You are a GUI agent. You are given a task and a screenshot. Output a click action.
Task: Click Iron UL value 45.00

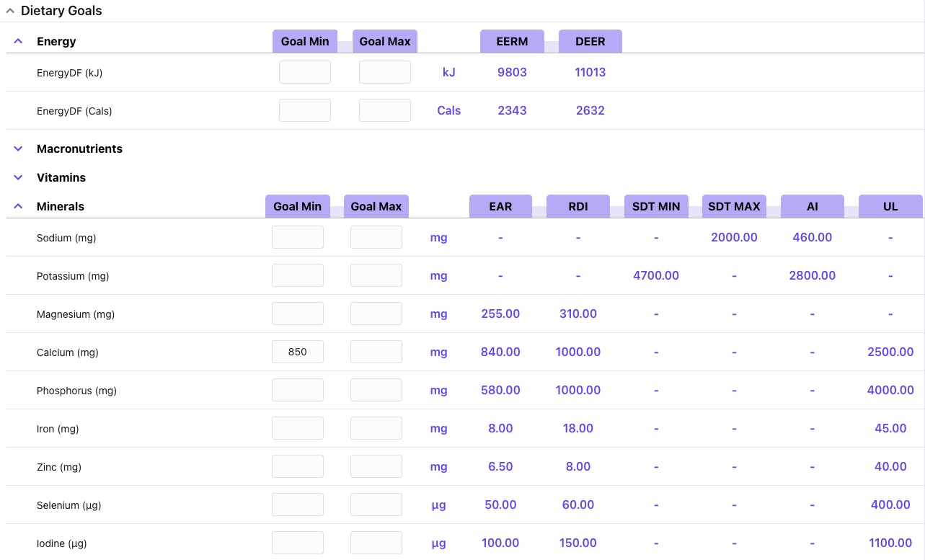pos(890,428)
